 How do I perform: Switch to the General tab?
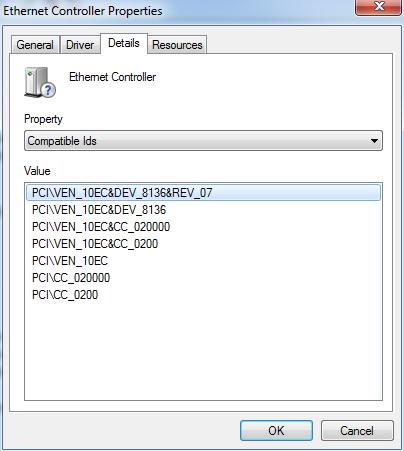pos(35,45)
